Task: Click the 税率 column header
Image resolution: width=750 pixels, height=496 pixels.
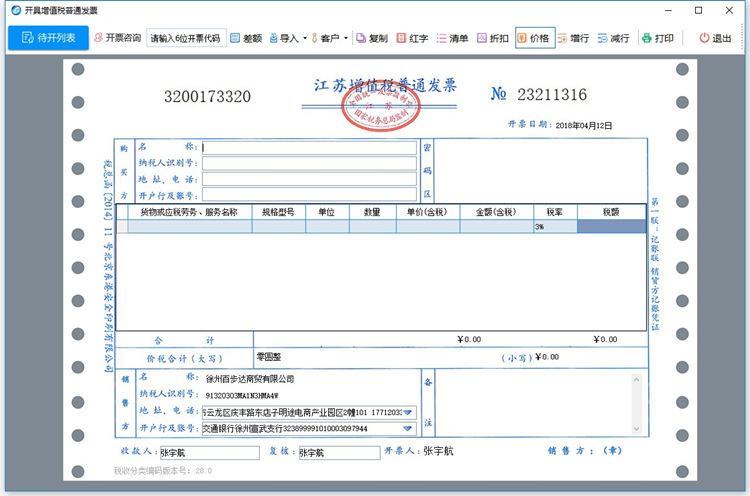Action: (x=555, y=212)
